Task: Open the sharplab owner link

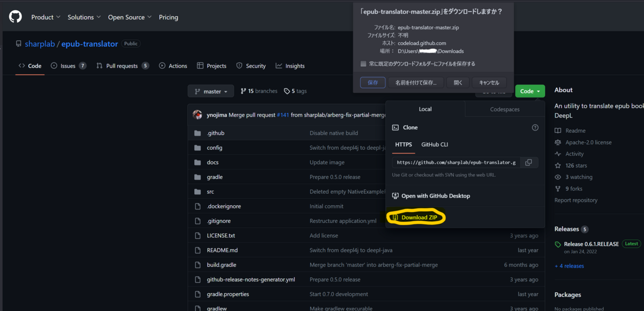Action: (x=40, y=44)
